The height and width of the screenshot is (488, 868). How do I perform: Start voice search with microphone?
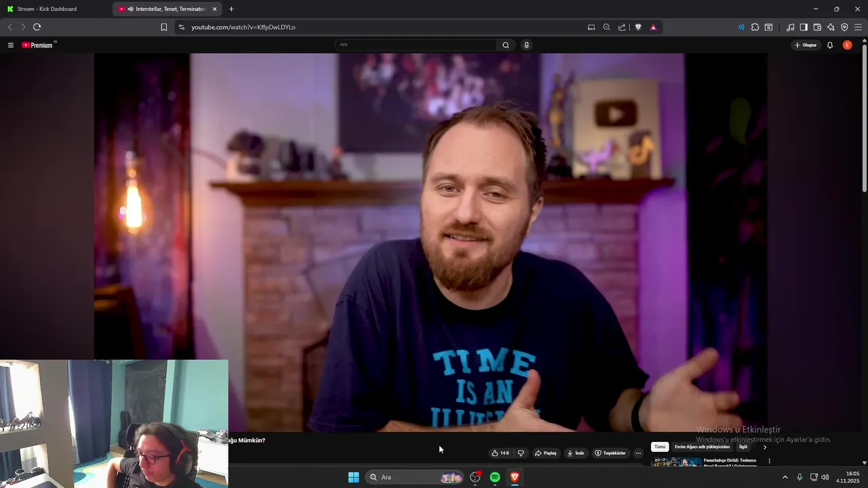tap(526, 45)
